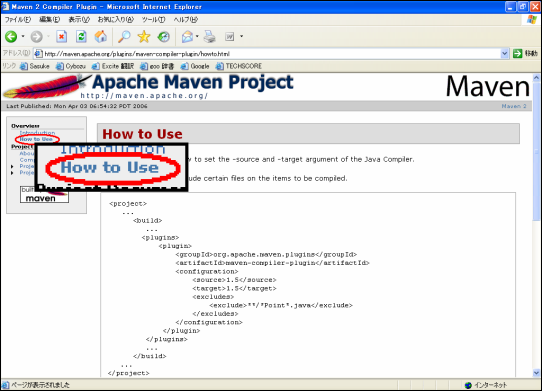Click the Mail envelope icon
Viewport: 542px width, 391px height.
tap(187, 36)
